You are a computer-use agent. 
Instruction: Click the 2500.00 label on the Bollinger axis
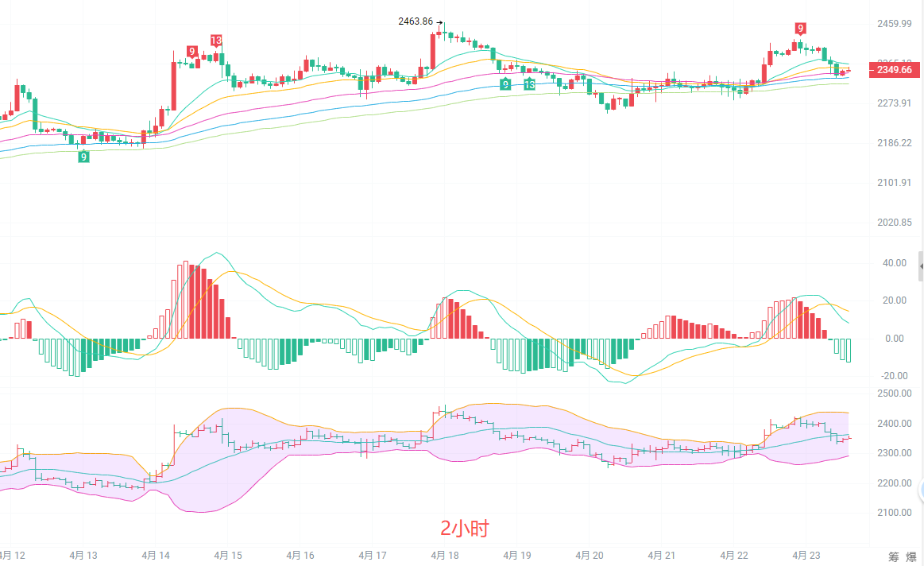click(894, 393)
